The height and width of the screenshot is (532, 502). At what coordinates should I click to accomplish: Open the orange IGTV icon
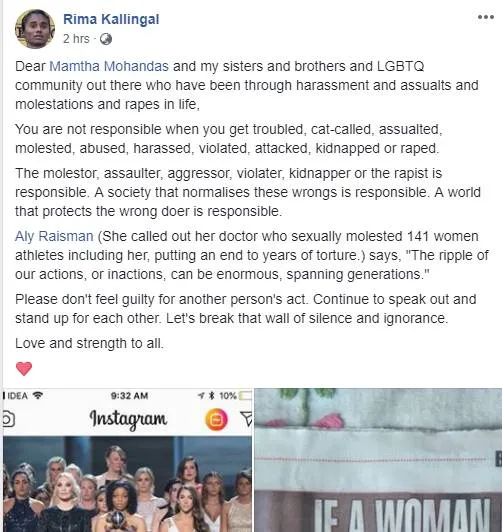(216, 419)
